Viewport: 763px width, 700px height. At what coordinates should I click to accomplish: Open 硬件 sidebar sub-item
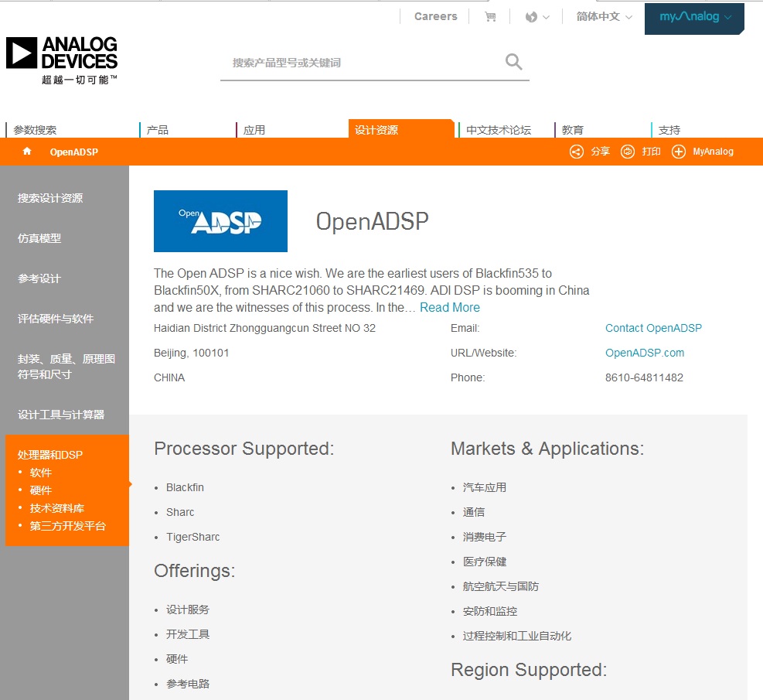[x=40, y=490]
